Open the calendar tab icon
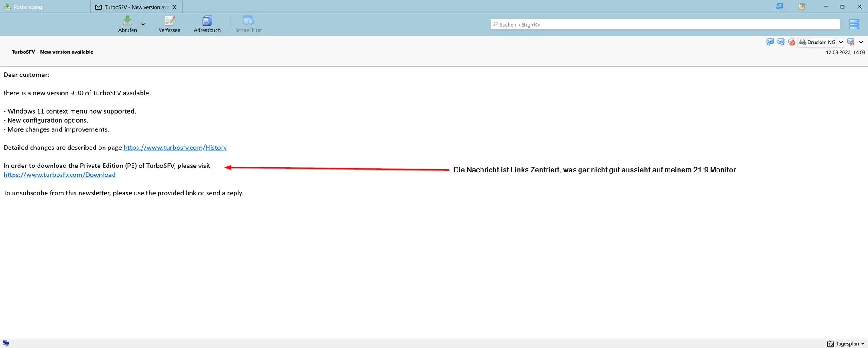This screenshot has height=348, width=868. [x=779, y=6]
